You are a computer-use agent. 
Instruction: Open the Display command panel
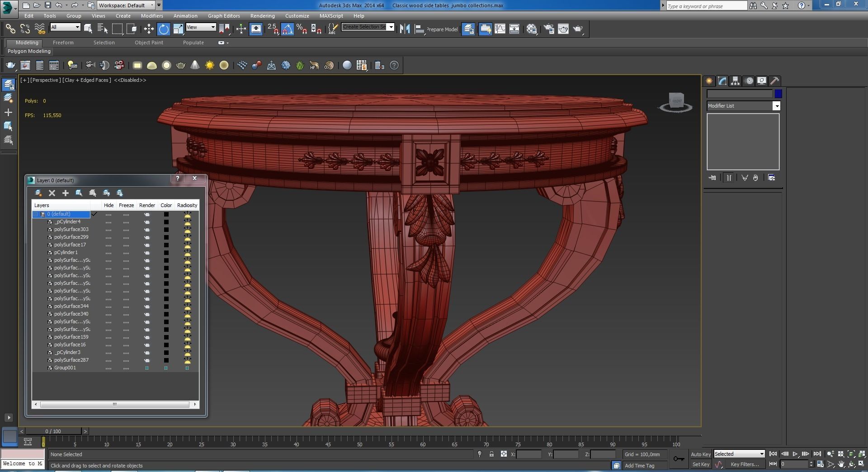click(x=762, y=81)
